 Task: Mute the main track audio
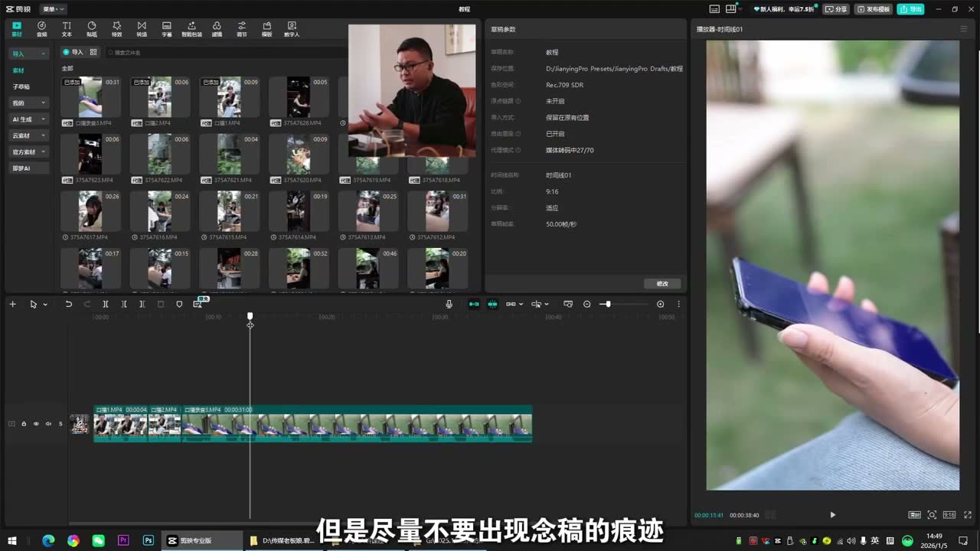[48, 423]
